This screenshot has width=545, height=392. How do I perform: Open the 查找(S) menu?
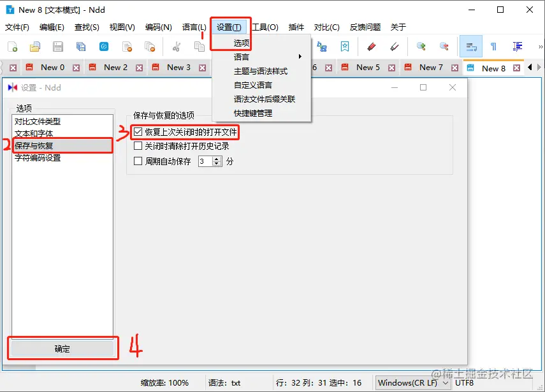point(87,27)
